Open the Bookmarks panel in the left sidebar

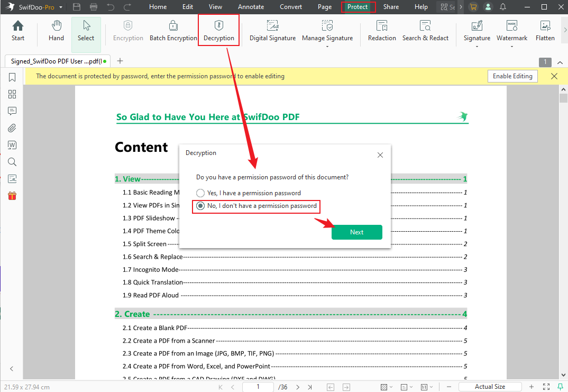(x=12, y=77)
